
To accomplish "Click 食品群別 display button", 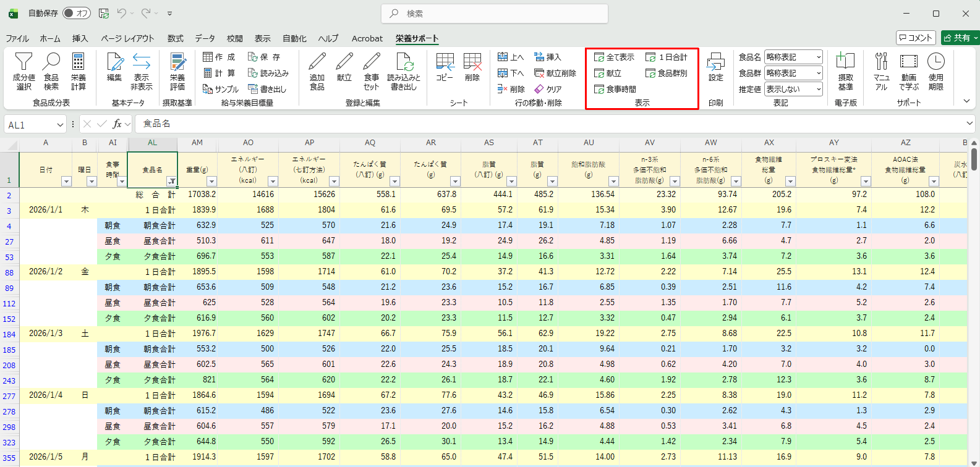I will (x=667, y=73).
